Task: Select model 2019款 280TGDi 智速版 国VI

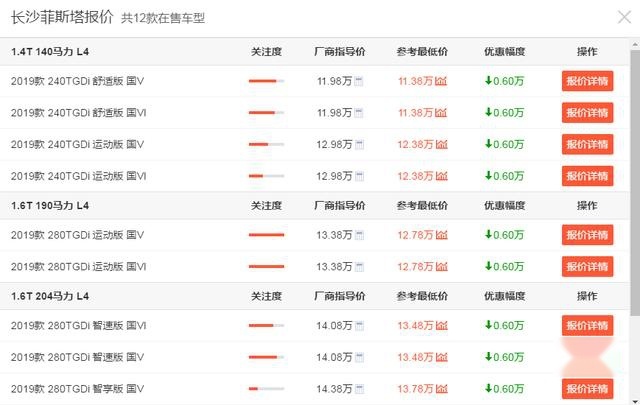Action: point(79,326)
